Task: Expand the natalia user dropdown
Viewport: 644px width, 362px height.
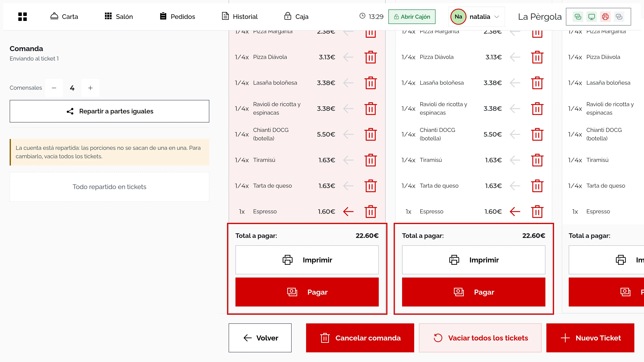Action: tap(477, 17)
